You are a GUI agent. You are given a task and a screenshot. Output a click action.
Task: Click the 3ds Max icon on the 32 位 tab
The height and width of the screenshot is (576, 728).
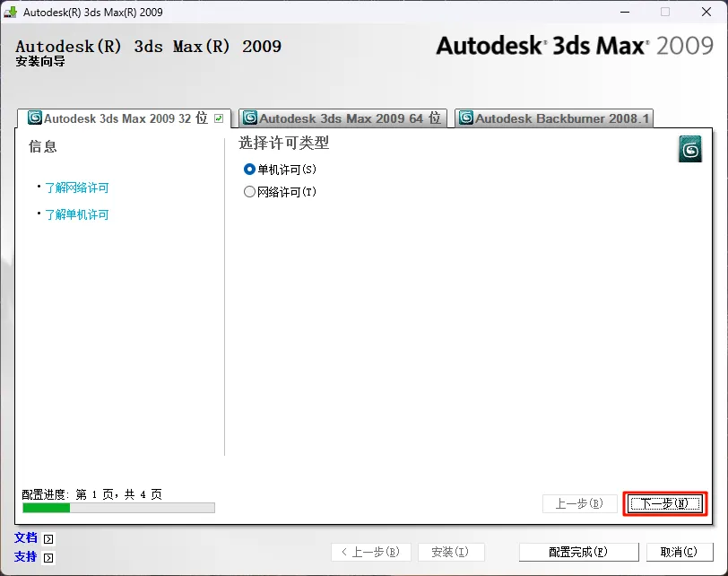pyautogui.click(x=35, y=118)
